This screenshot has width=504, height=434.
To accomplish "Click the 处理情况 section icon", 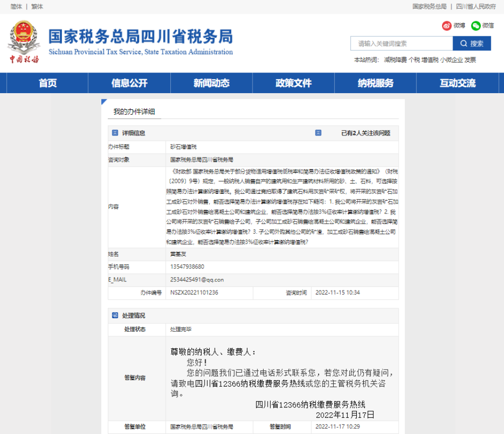I will tap(115, 315).
